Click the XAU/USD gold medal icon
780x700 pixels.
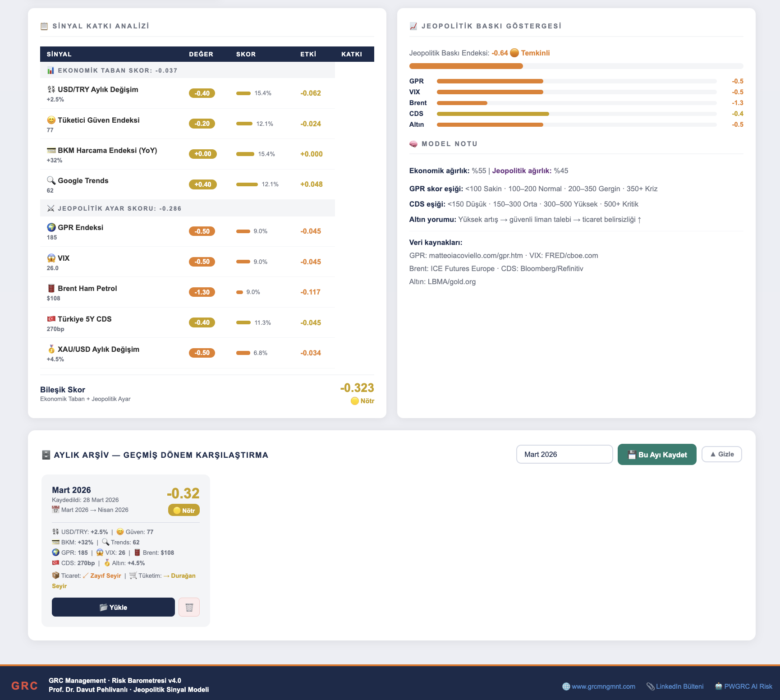[51, 349]
